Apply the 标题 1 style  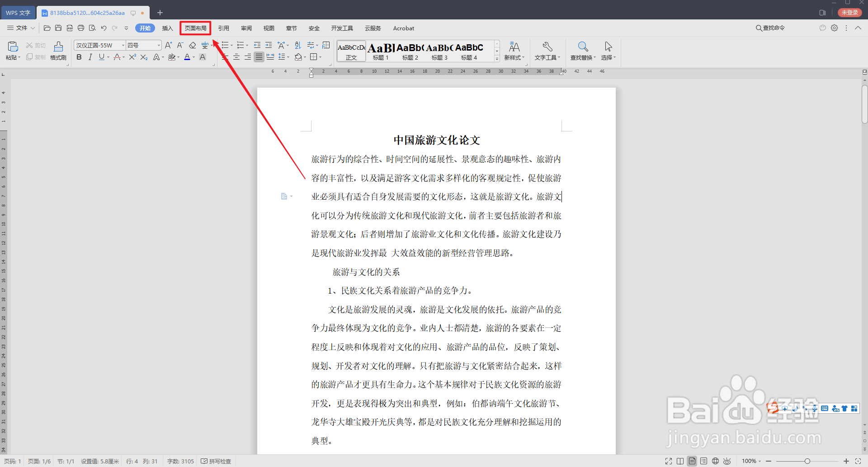381,51
